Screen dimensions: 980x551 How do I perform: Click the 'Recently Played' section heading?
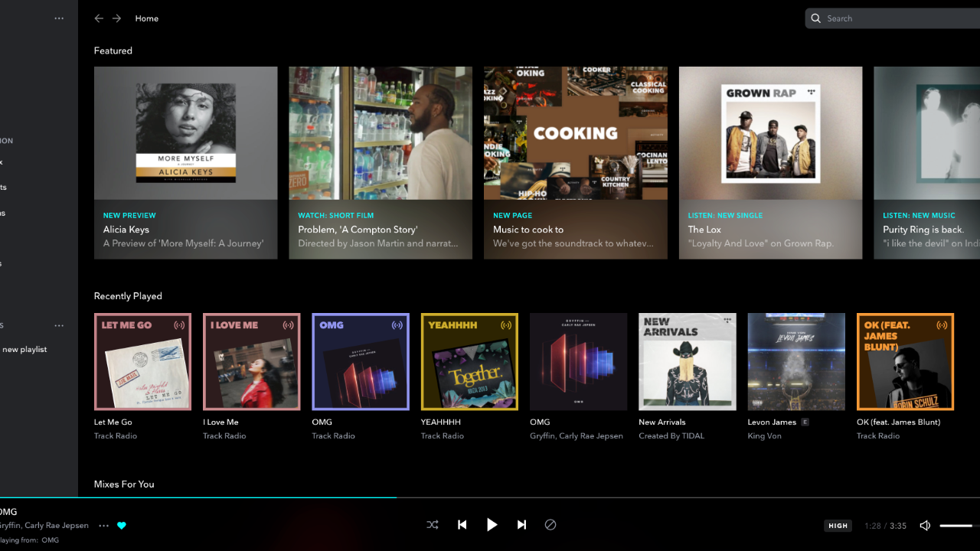tap(128, 296)
